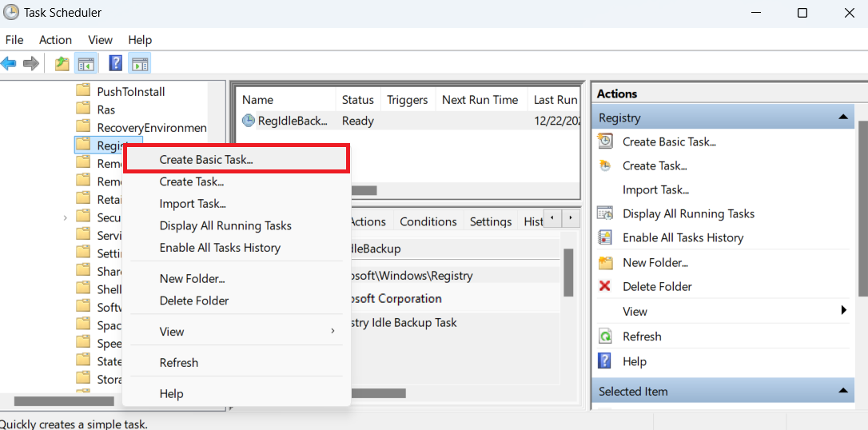Screen dimensions: 868x430
Task: Click the Task Scheduler title bar clock icon
Action: point(11,12)
